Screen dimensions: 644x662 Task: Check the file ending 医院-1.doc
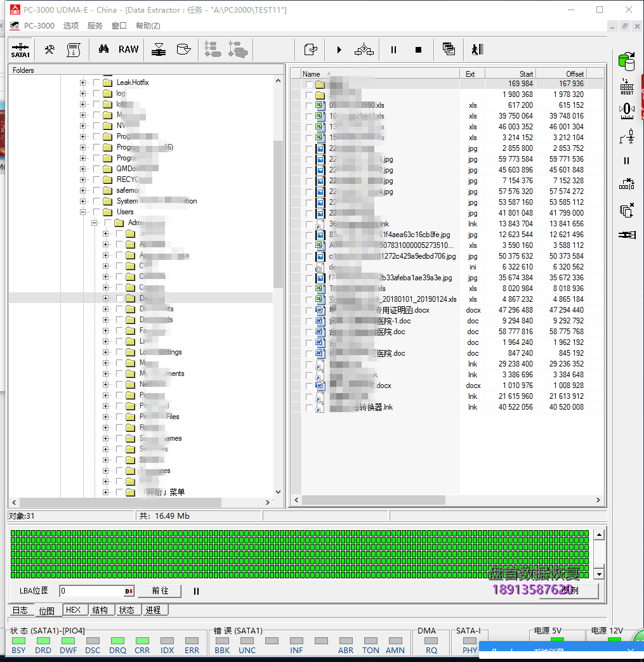point(309,321)
